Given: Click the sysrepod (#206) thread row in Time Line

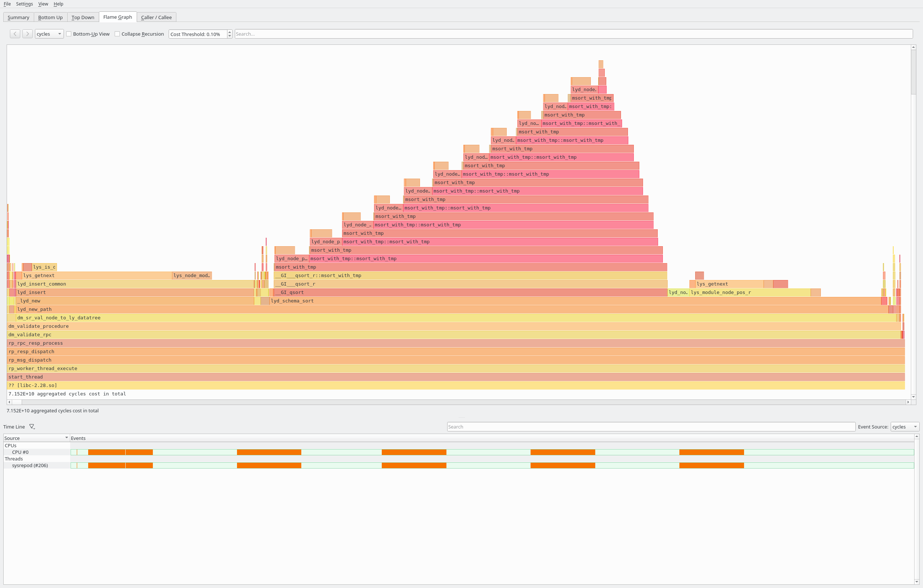Looking at the screenshot, I should [x=29, y=465].
